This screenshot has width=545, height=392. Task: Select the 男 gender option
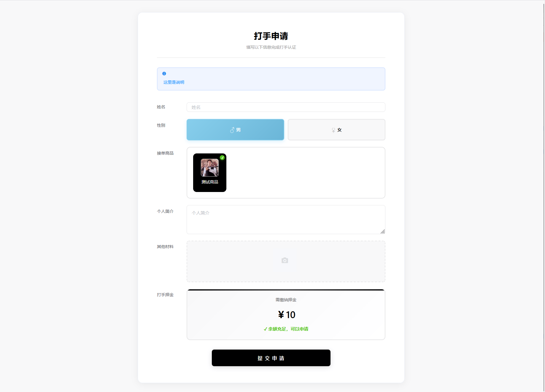coord(235,130)
